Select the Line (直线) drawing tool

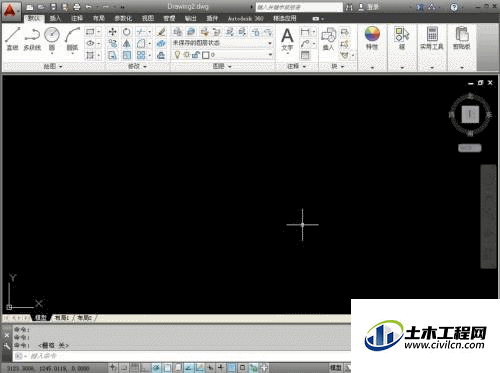[x=13, y=39]
